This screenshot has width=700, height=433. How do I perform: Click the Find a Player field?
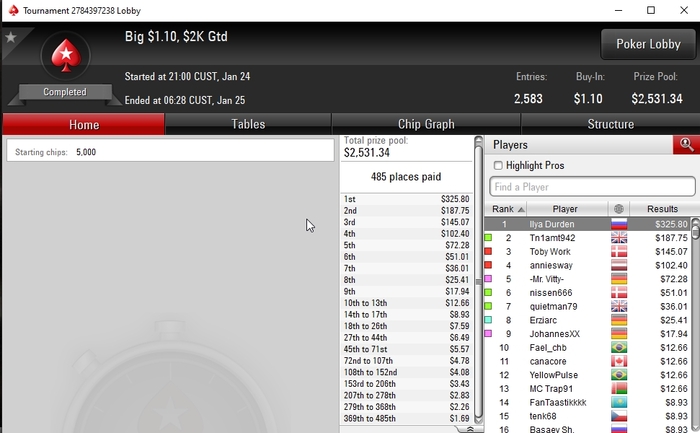tap(592, 187)
